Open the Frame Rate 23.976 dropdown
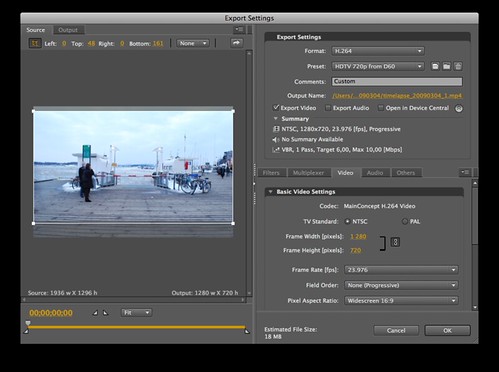The image size is (499, 372). [x=401, y=270]
